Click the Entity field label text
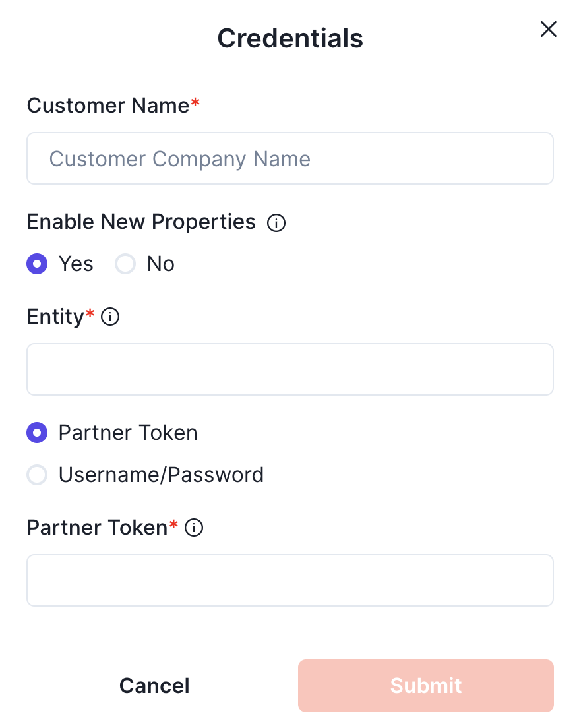This screenshot has height=728, width=579. [55, 317]
